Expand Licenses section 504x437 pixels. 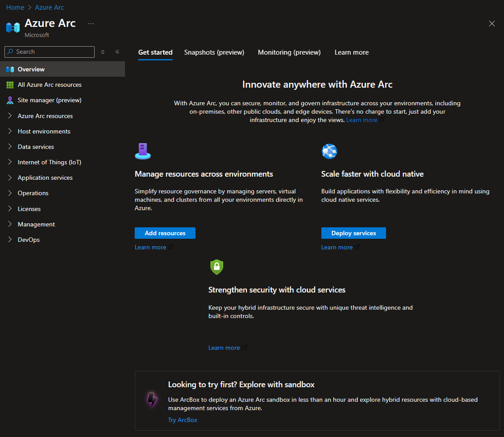[x=10, y=209]
